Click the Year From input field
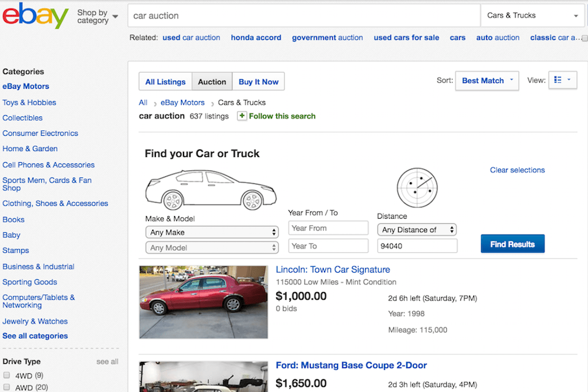 click(x=328, y=228)
